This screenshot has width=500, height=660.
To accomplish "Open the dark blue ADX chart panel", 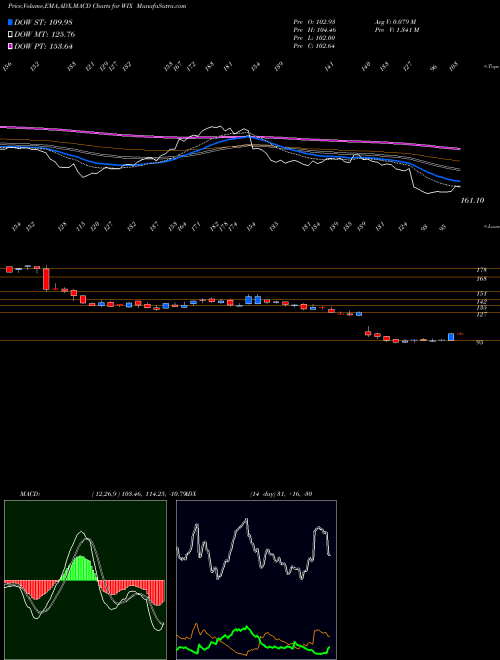I will [x=256, y=580].
